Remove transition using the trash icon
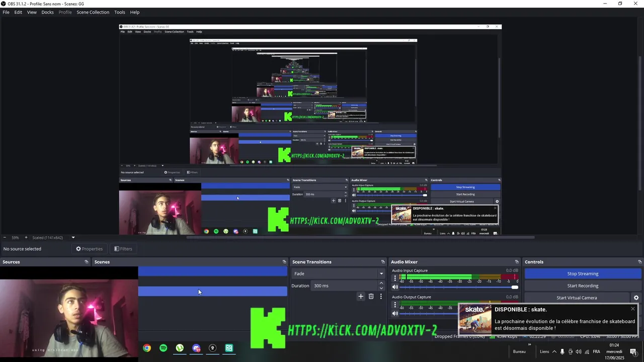Viewport: 644px width, 362px height. click(371, 297)
